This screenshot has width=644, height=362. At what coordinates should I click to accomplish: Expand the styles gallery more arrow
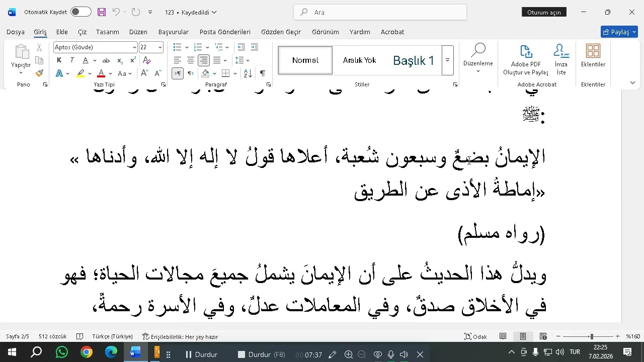tap(447, 60)
